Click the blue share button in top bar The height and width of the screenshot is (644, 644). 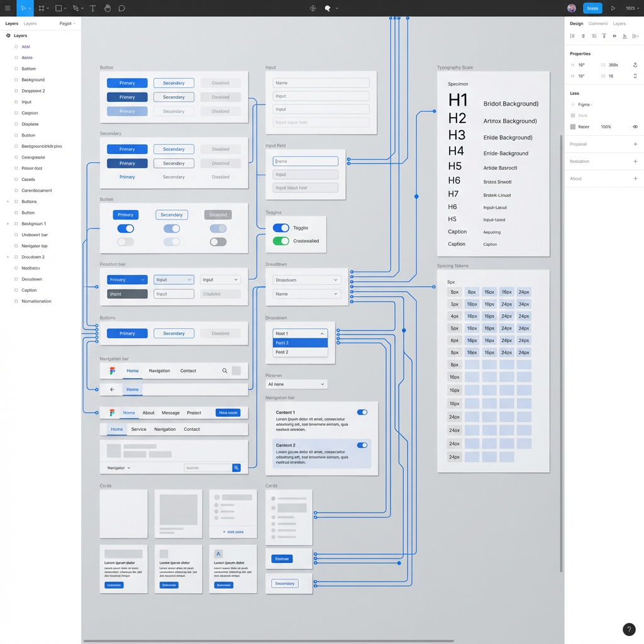coord(592,8)
